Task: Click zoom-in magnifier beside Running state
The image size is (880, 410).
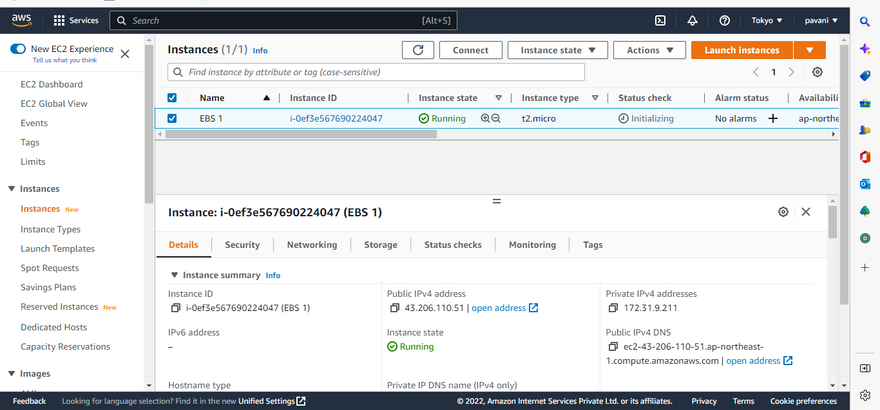Action: pyautogui.click(x=485, y=118)
